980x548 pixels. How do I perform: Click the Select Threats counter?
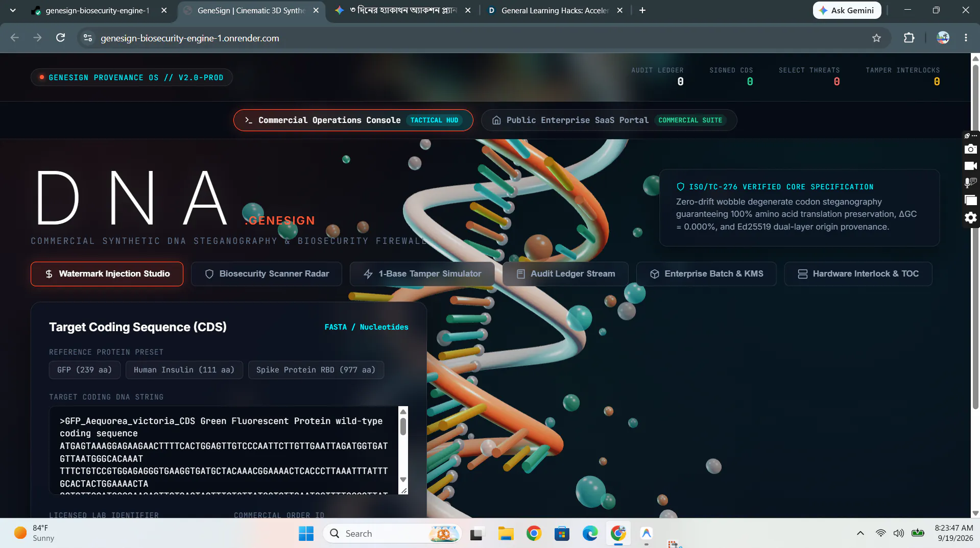click(809, 77)
